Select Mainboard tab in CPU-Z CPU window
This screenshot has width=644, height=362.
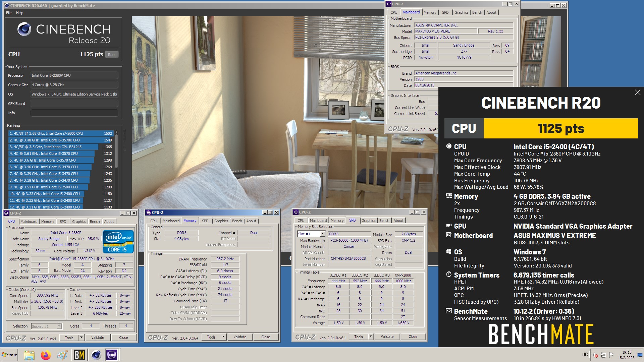click(29, 222)
